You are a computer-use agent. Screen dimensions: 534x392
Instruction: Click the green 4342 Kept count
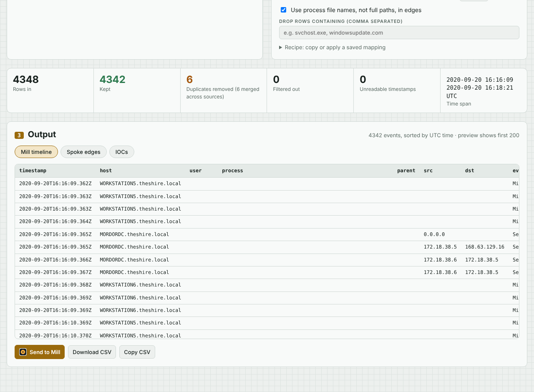(x=113, y=80)
